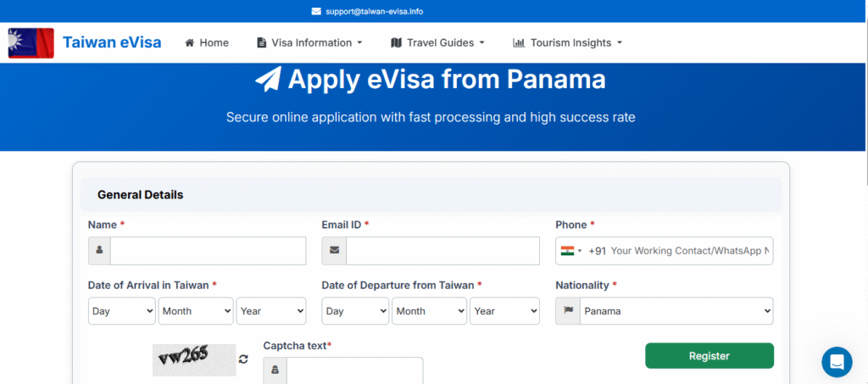Click the Taiwan eVisa brand title
Viewport: 868px width, 384px height.
(x=112, y=42)
